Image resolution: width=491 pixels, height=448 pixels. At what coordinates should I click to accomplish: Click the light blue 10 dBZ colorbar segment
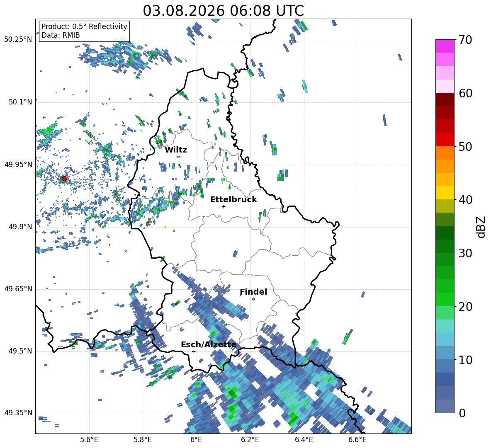point(445,353)
